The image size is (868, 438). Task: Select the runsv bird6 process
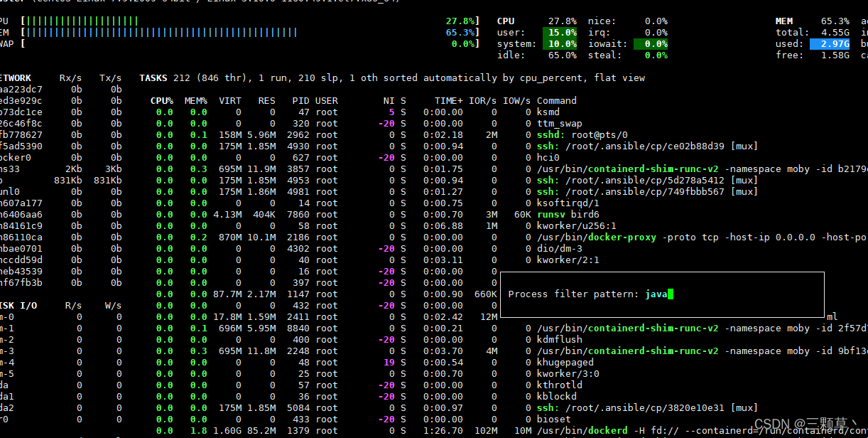tap(568, 215)
